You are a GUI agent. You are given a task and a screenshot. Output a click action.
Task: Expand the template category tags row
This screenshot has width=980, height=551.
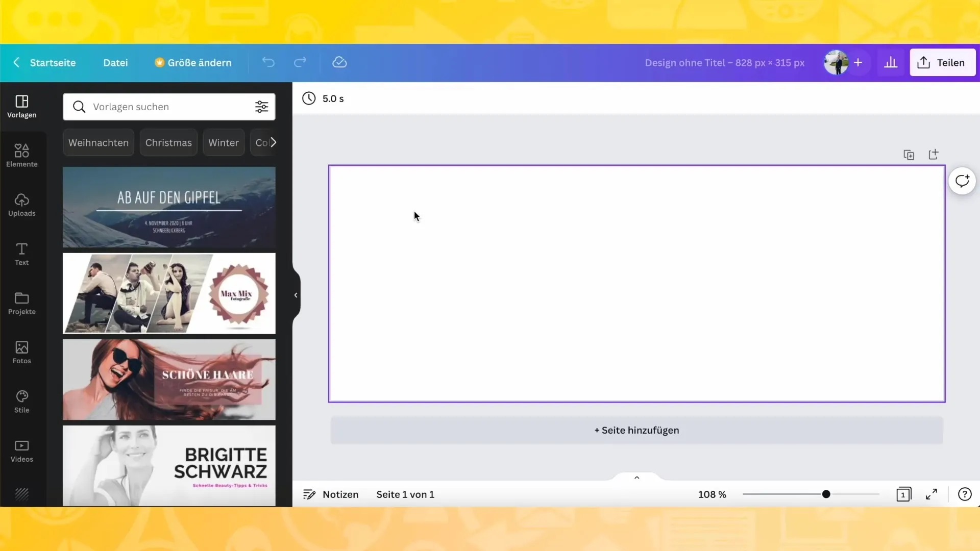273,142
